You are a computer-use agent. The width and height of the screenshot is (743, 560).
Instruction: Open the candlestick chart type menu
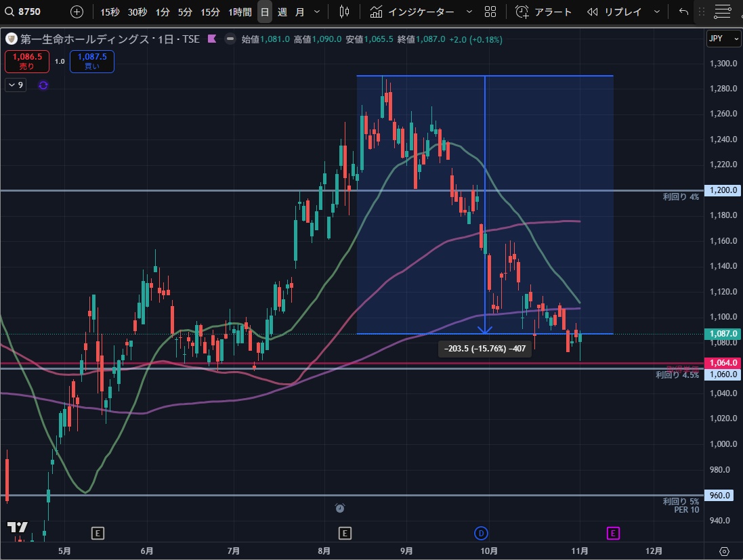(345, 12)
